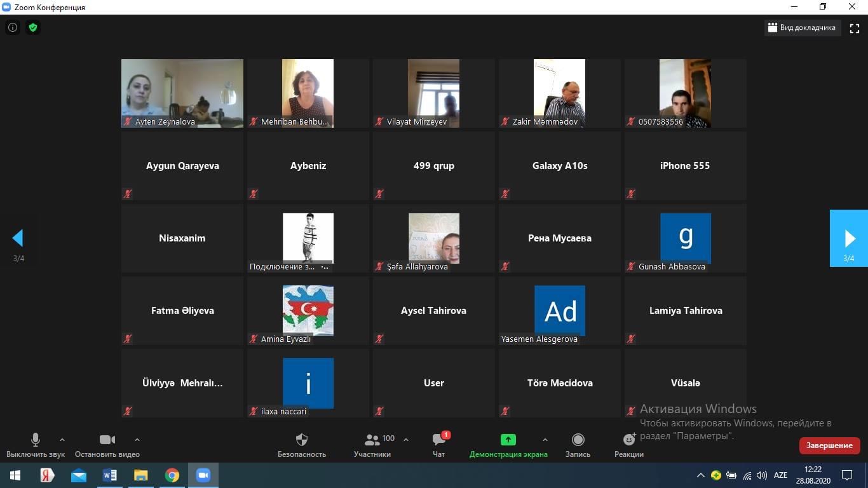Click ilaxa naccari avatar tile
Screen dimensions: 868x488
pos(308,383)
